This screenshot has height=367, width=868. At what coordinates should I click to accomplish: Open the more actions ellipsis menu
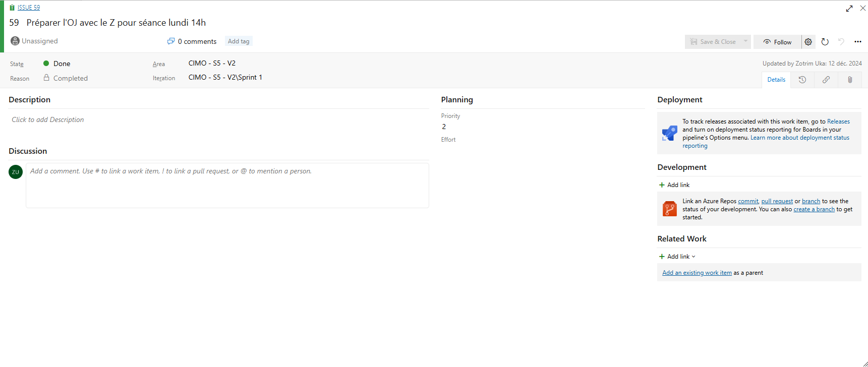coord(857,42)
